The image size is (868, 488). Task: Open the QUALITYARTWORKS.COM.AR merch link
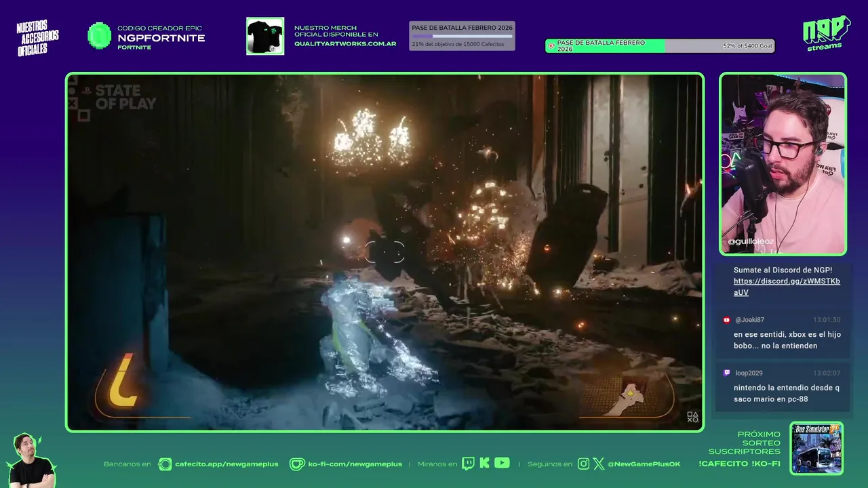click(345, 44)
